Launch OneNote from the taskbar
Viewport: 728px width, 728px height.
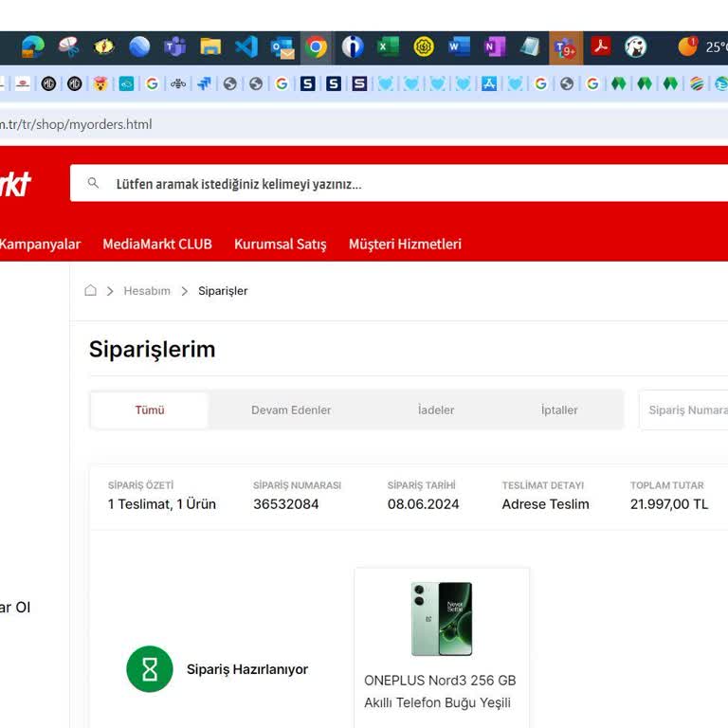coord(494,46)
